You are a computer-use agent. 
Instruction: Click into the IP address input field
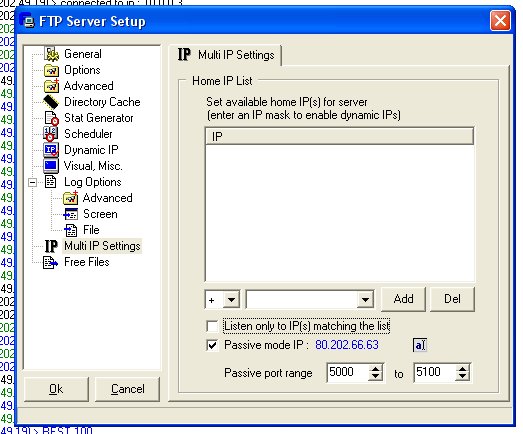pos(302,300)
